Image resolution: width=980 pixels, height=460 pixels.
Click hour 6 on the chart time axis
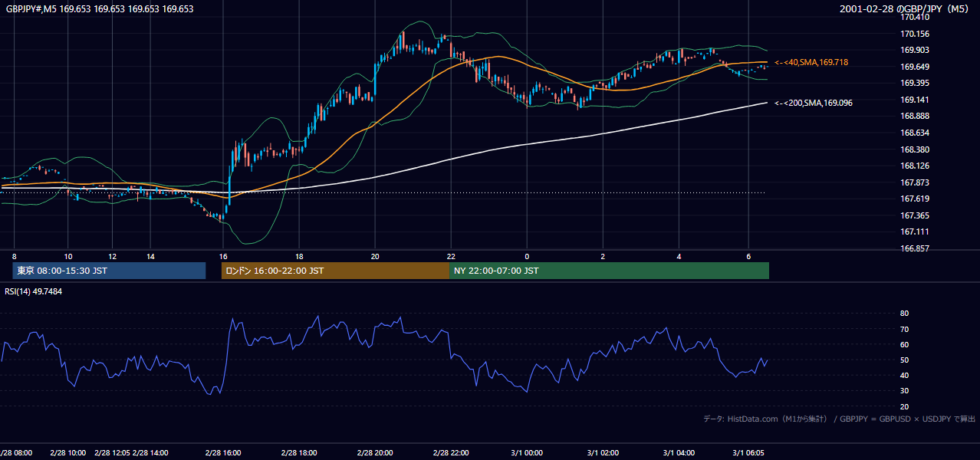tap(748, 256)
